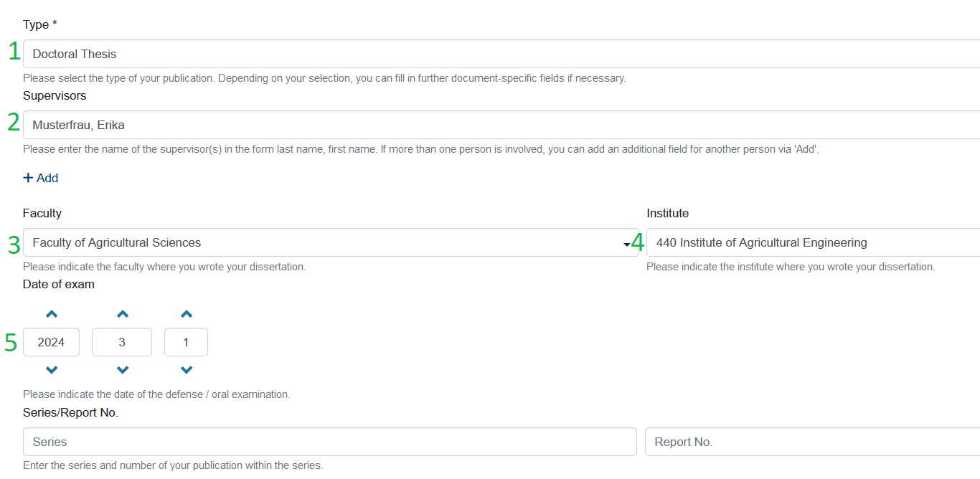Viewport: 980px width, 479px height.
Task: Open the Type dropdown showing Doctoral Thesis
Action: 501,54
